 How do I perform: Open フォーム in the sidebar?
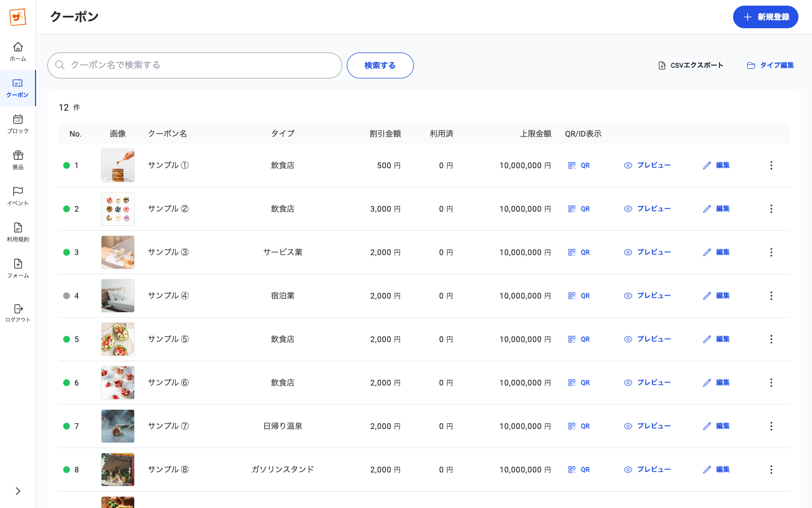click(17, 269)
